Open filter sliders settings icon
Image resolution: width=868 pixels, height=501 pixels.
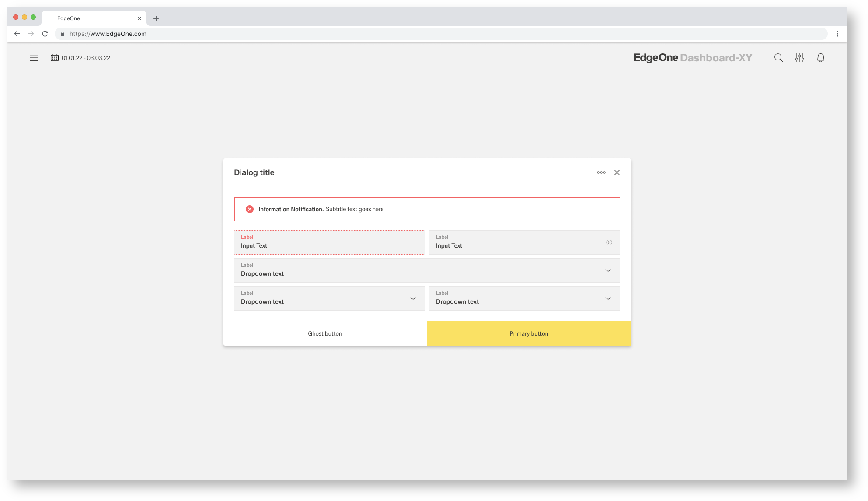coord(799,58)
